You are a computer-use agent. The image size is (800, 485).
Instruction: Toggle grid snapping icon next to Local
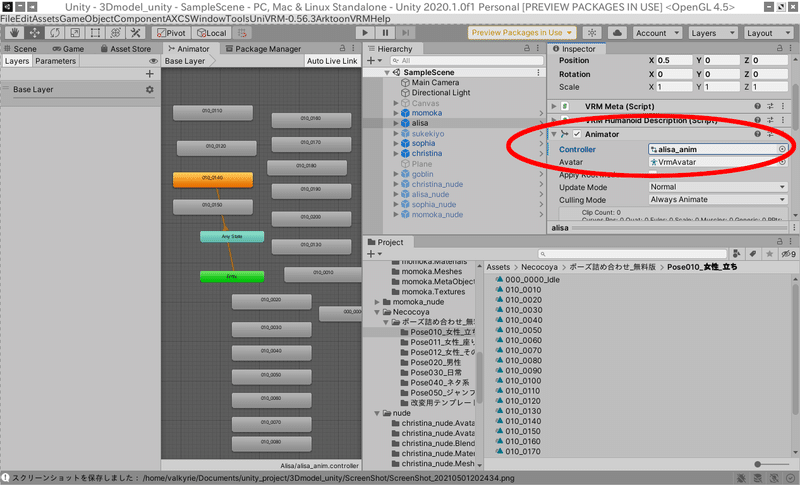coord(242,33)
